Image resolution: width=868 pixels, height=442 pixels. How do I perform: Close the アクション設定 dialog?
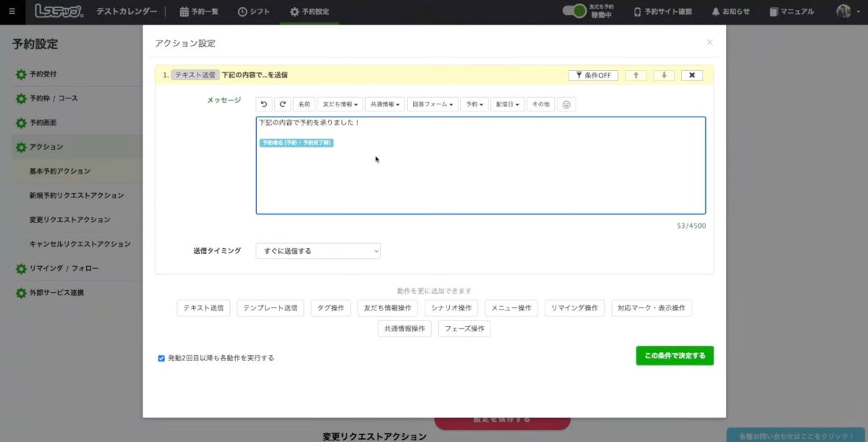click(710, 43)
